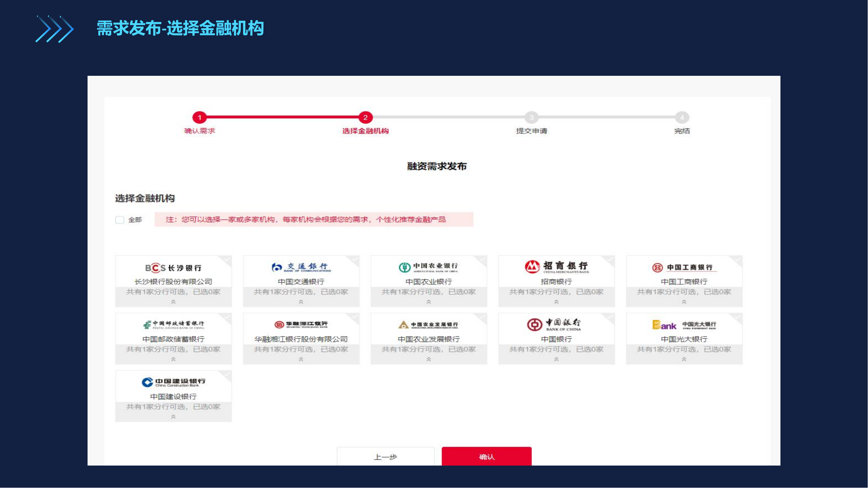
Task: Expand branch list under 华融湘江银行股份有限公司
Action: point(301,360)
